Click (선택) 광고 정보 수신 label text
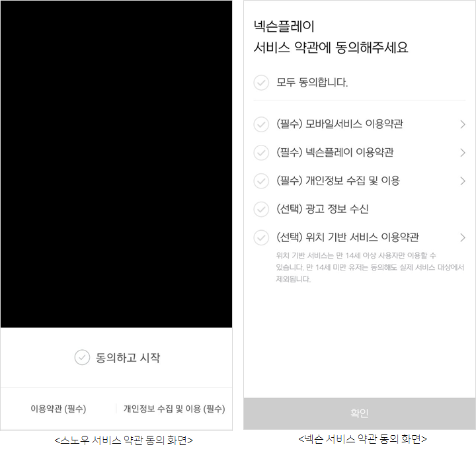The image size is (476, 453). (x=323, y=209)
